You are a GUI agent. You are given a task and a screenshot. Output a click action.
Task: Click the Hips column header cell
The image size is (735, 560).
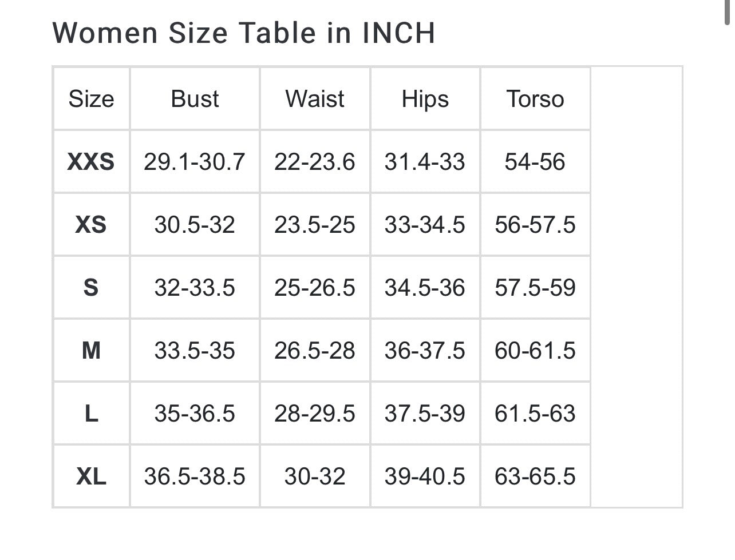[x=425, y=99]
